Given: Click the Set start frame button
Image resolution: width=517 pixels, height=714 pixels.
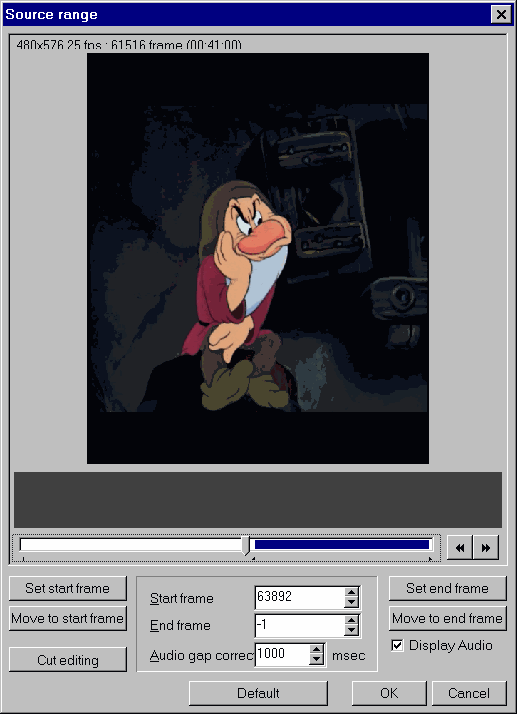Looking at the screenshot, I should point(67,588).
